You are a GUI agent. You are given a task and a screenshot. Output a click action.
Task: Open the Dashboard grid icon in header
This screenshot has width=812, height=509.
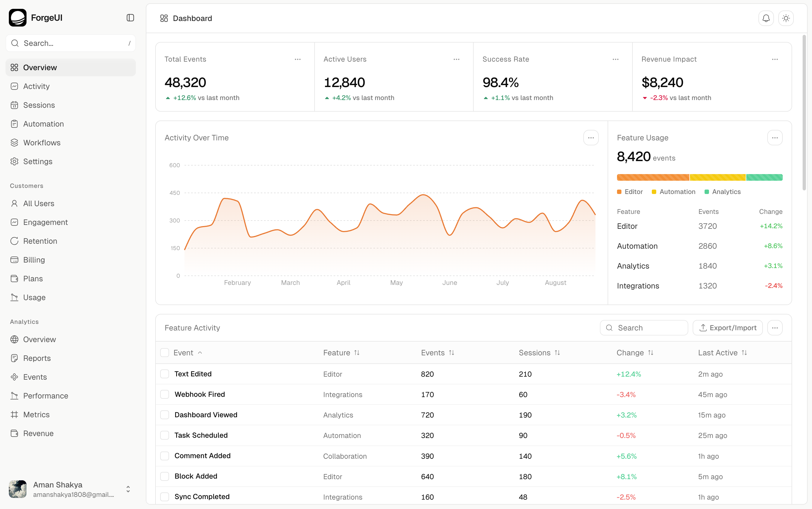[164, 18]
